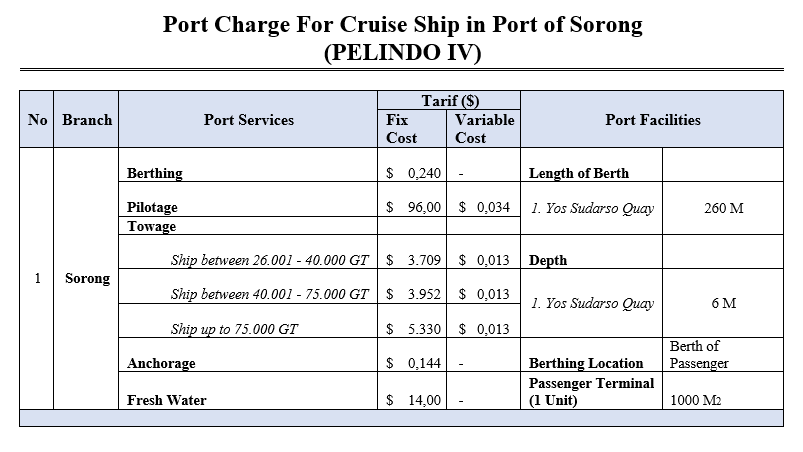Screen dimensions: 803x452
Task: Click the "Berthing Location" facility label
Action: coord(585,364)
